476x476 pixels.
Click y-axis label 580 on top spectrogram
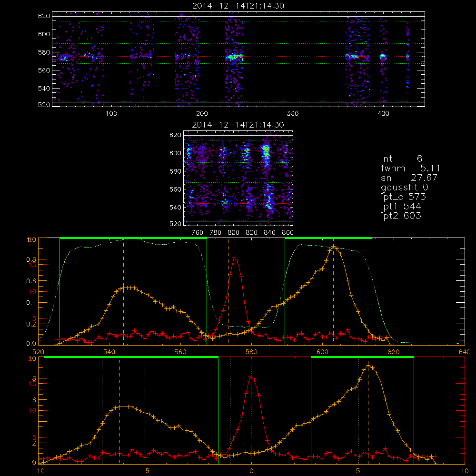44,52
